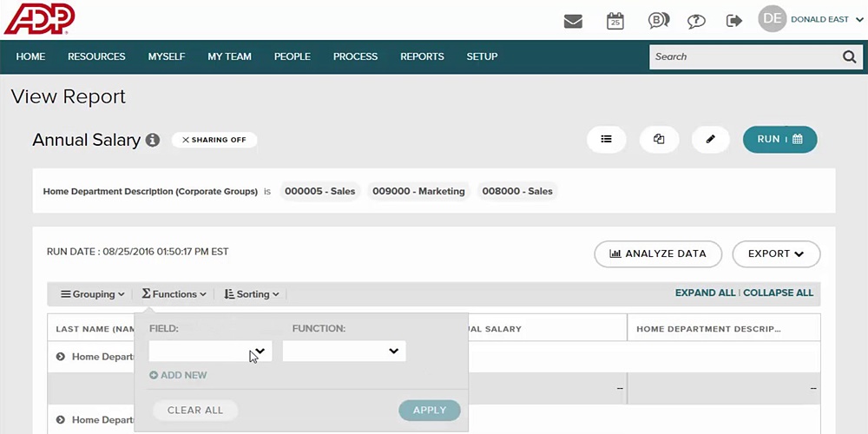Screen dimensions: 868x434
Task: Open the list view icon button
Action: (x=607, y=139)
